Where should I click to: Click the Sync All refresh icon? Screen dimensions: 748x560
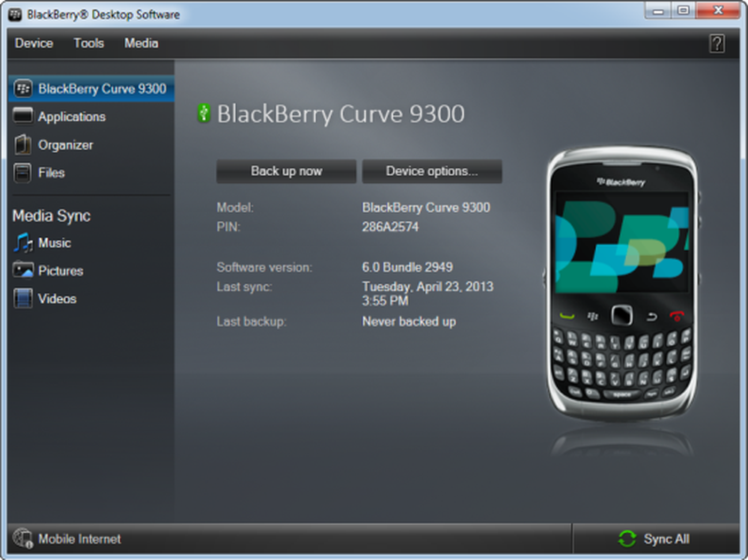pyautogui.click(x=628, y=539)
